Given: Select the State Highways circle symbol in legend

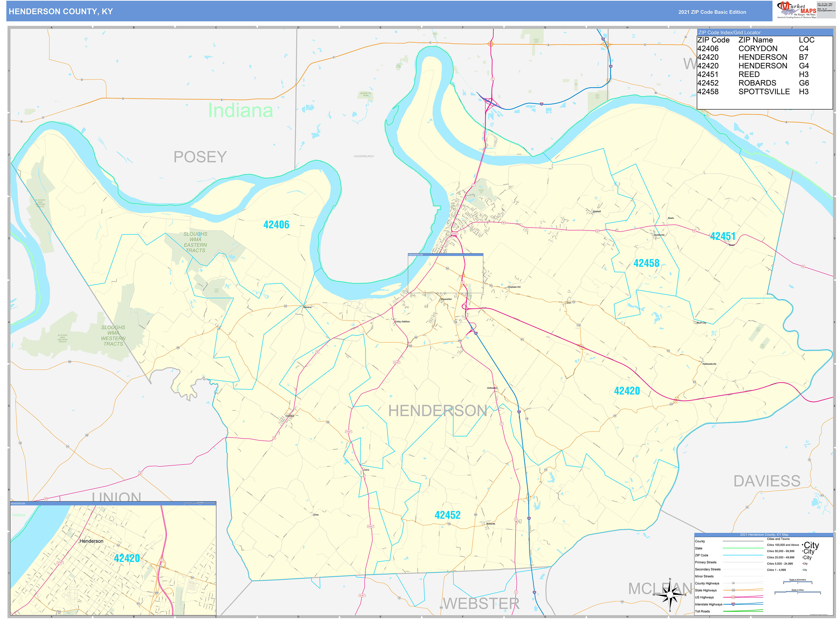Looking at the screenshot, I should tap(733, 590).
